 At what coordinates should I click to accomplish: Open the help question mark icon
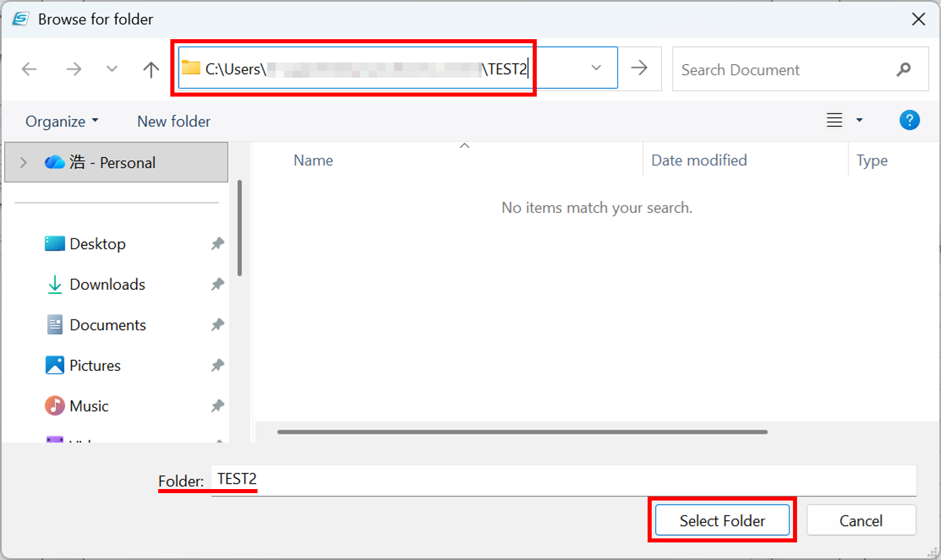click(x=909, y=120)
